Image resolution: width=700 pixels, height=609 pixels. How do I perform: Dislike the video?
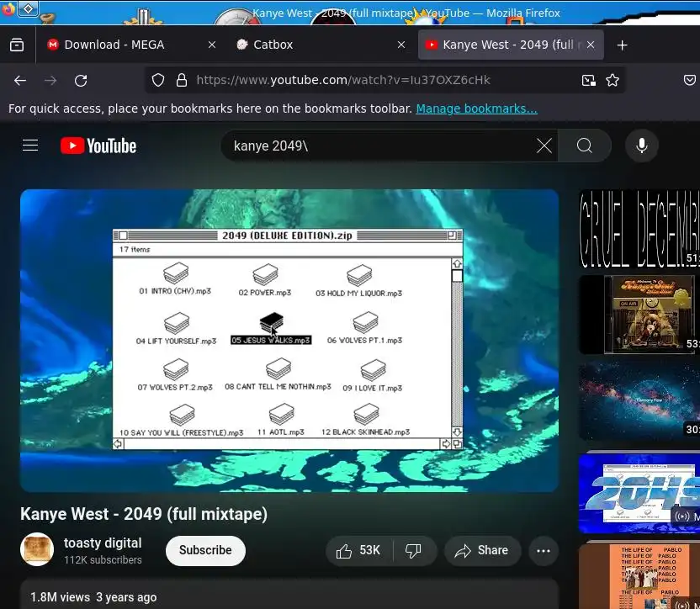tap(413, 550)
